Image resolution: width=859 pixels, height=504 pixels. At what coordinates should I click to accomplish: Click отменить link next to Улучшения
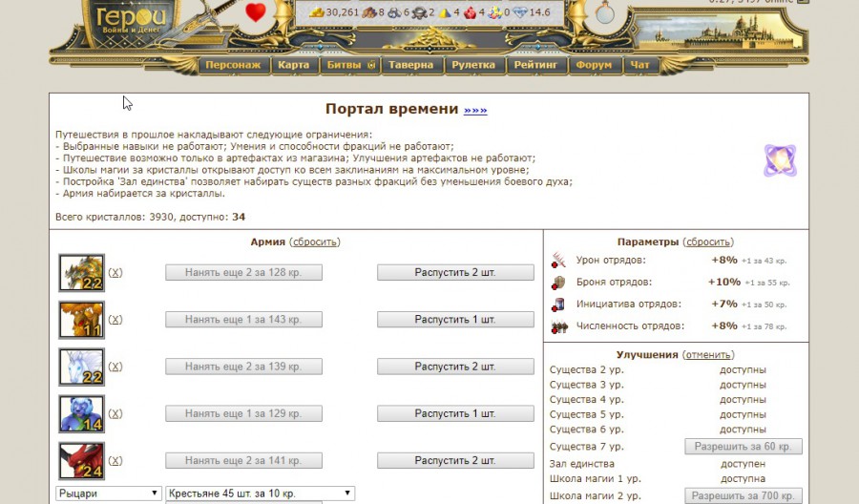(x=708, y=354)
